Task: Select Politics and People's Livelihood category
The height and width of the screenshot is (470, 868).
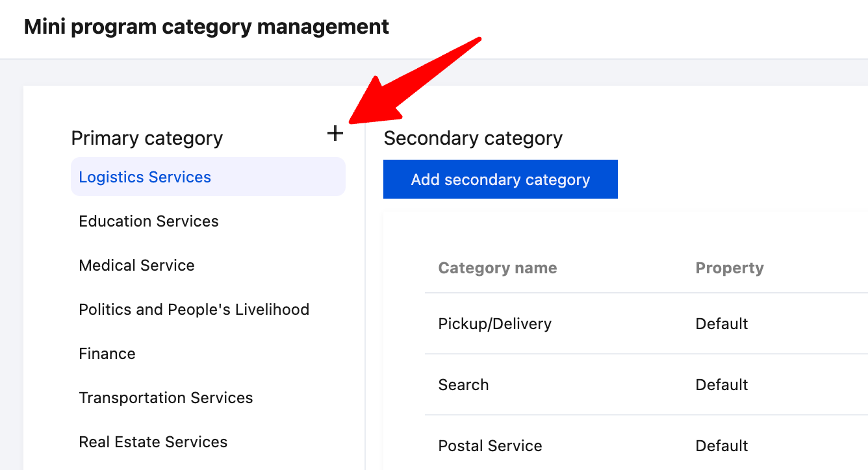Action: coord(194,310)
